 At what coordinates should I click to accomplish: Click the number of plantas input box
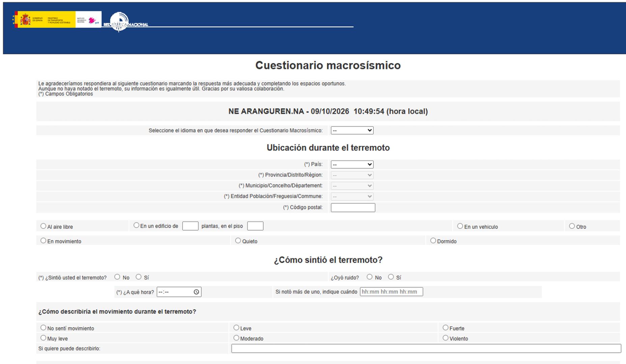point(190,226)
